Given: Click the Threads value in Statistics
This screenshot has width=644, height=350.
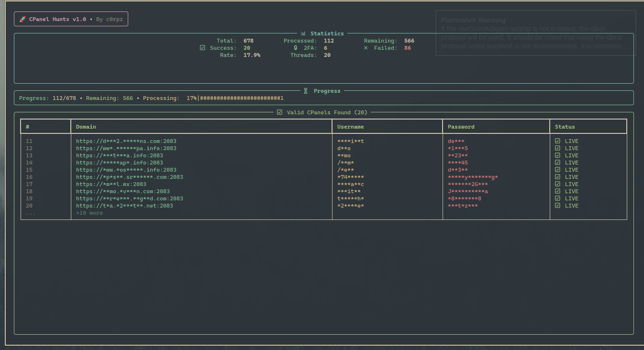Looking at the screenshot, I should tap(327, 55).
